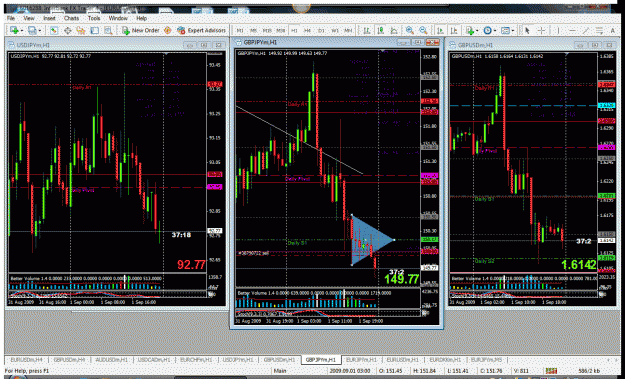625x379 pixels.
Task: Select the D1 timeframe button
Action: tap(321, 30)
